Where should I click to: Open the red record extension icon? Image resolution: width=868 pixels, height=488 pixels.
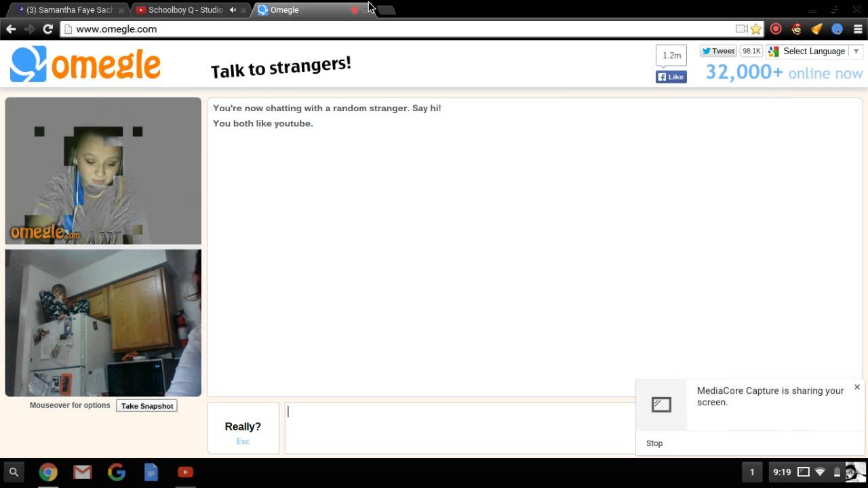pyautogui.click(x=776, y=29)
